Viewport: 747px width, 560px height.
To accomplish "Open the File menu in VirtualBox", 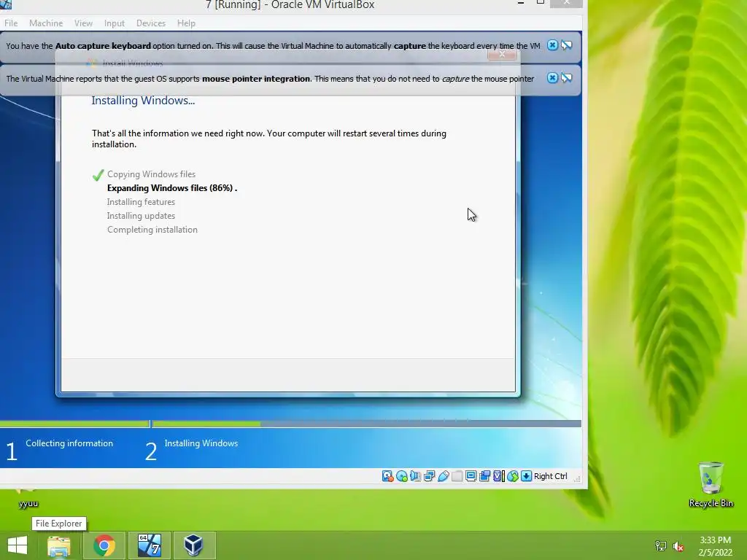I will coord(11,23).
